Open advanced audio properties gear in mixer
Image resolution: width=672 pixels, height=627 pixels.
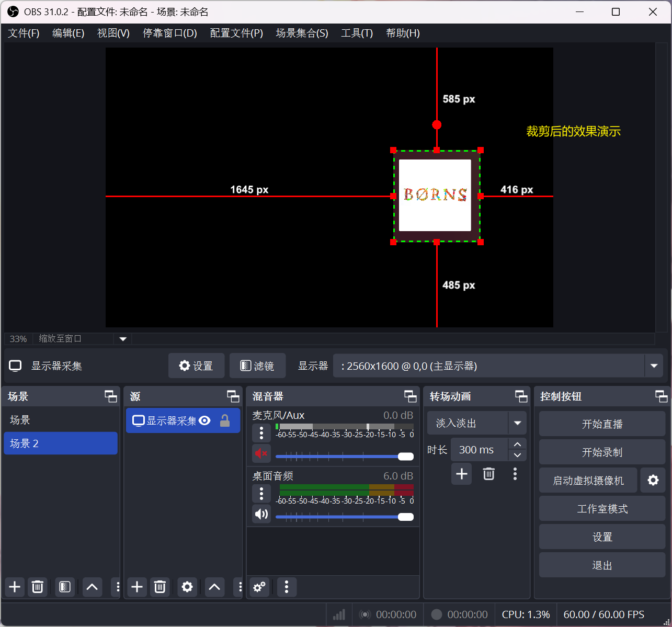(259, 587)
